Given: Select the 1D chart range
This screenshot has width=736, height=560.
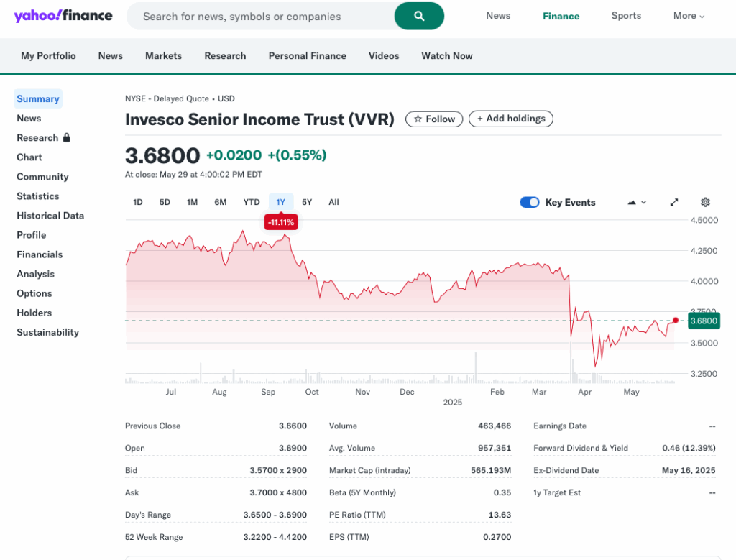Looking at the screenshot, I should pyautogui.click(x=137, y=202).
